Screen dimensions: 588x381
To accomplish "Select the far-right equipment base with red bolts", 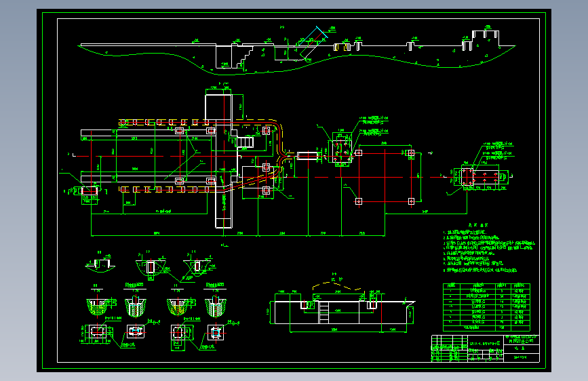I will coord(481,177).
